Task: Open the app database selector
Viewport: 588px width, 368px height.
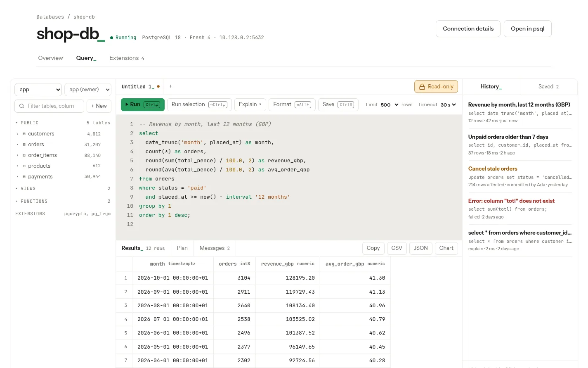Action: [x=38, y=90]
